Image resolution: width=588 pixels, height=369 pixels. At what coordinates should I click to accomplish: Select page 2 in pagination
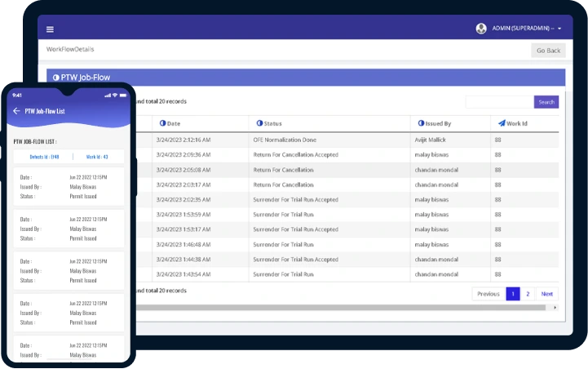coord(528,294)
